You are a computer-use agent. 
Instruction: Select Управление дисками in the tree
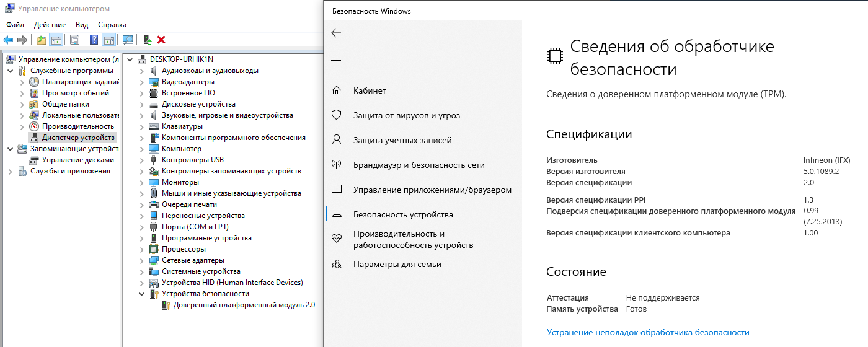77,160
